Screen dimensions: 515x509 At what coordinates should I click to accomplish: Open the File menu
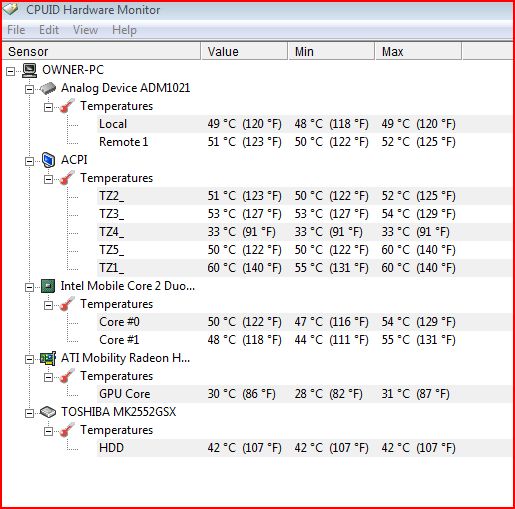[x=16, y=30]
